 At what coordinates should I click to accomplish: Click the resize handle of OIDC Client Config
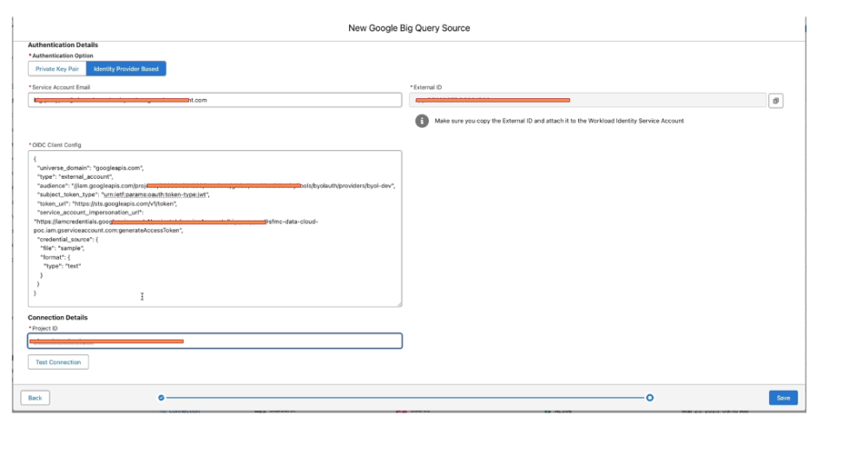click(399, 304)
